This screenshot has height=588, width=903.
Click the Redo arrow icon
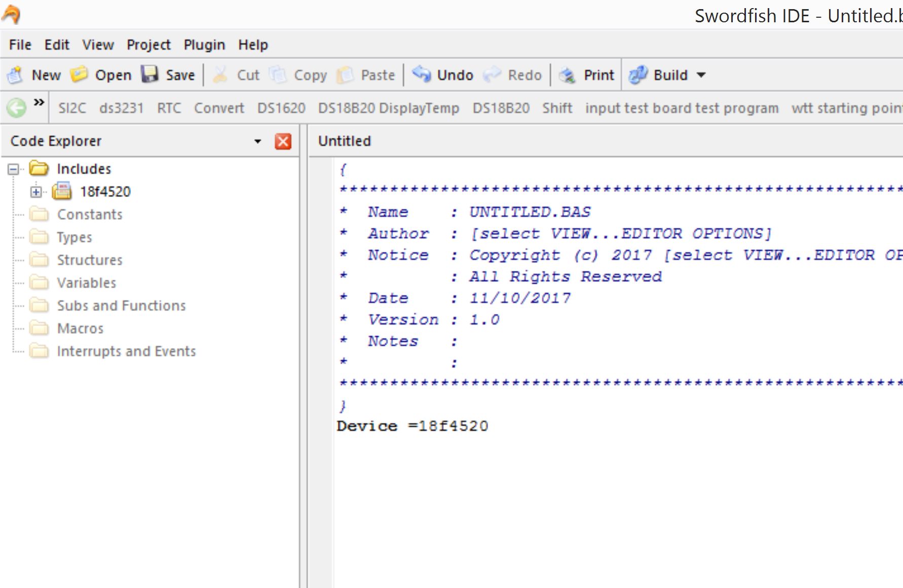[x=492, y=75]
